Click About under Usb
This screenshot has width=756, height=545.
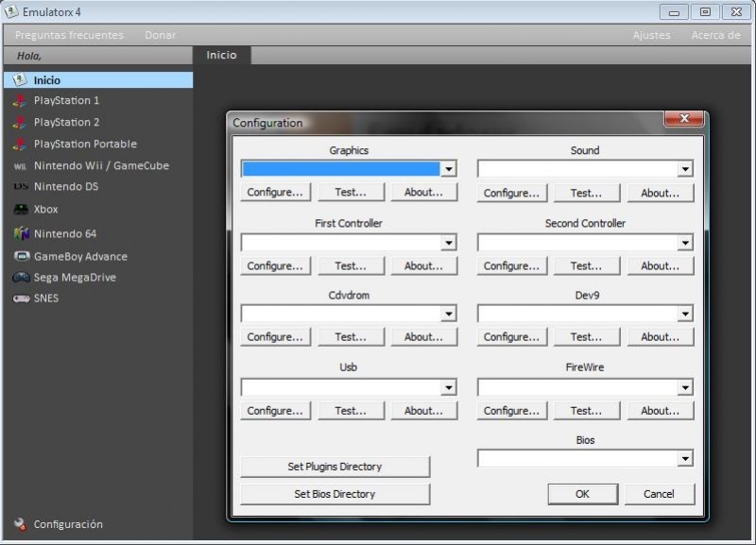pyautogui.click(x=423, y=411)
